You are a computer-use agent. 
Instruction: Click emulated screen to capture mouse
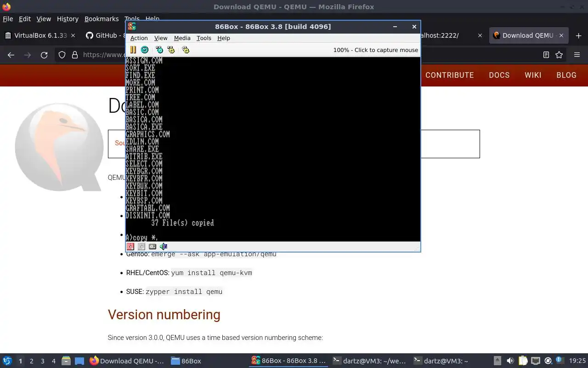tap(273, 149)
